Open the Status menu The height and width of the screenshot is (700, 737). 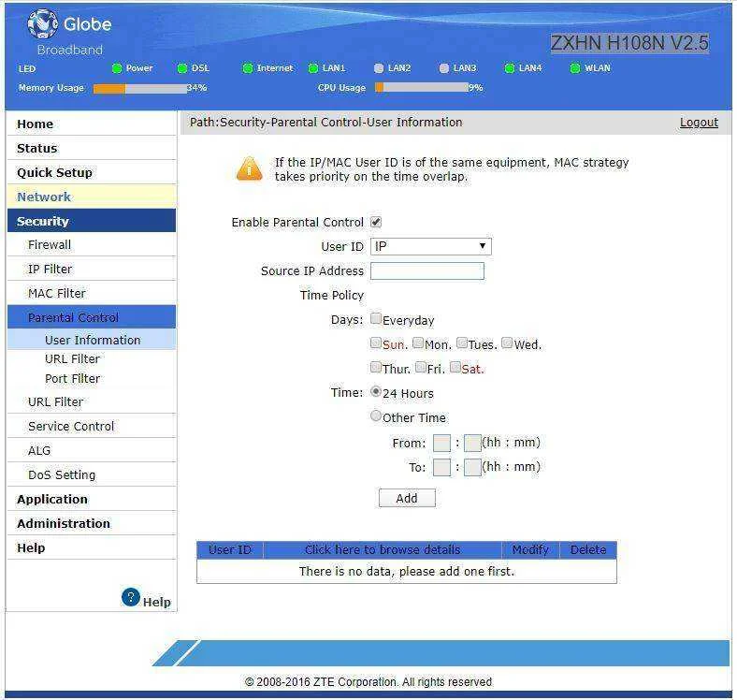coord(92,148)
